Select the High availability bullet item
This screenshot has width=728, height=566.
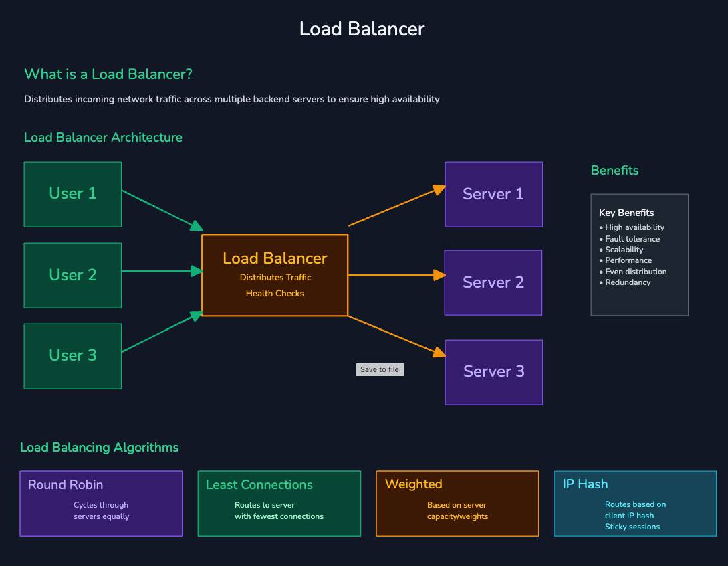pos(634,227)
